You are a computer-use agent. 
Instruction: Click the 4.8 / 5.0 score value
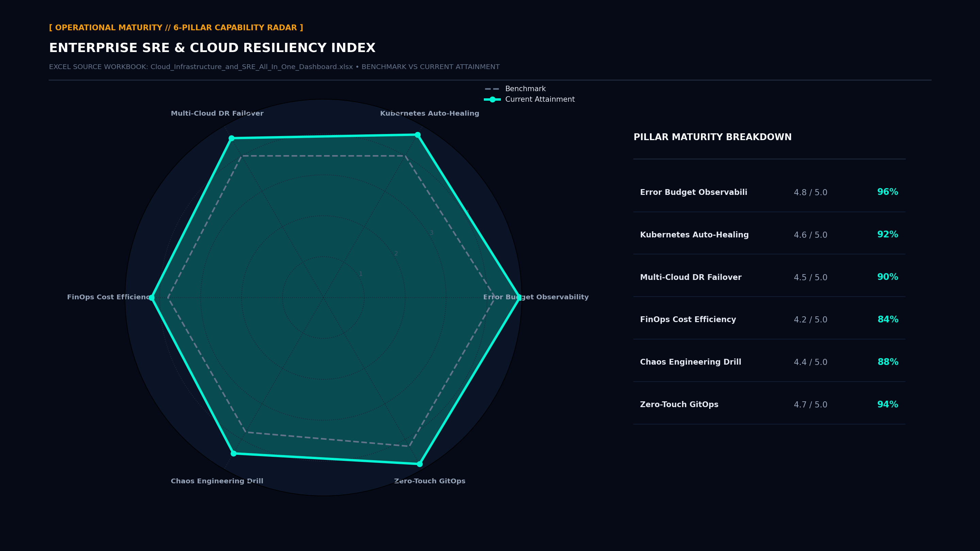click(x=810, y=193)
